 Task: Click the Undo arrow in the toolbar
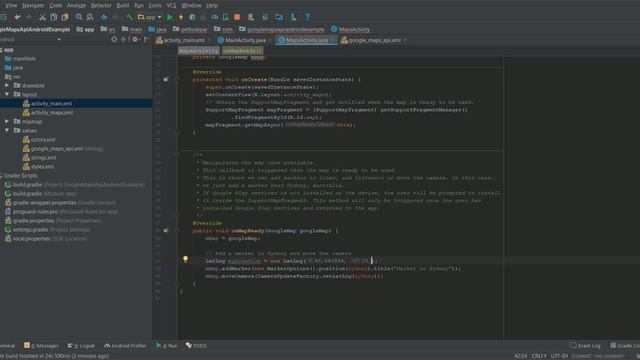17,17
